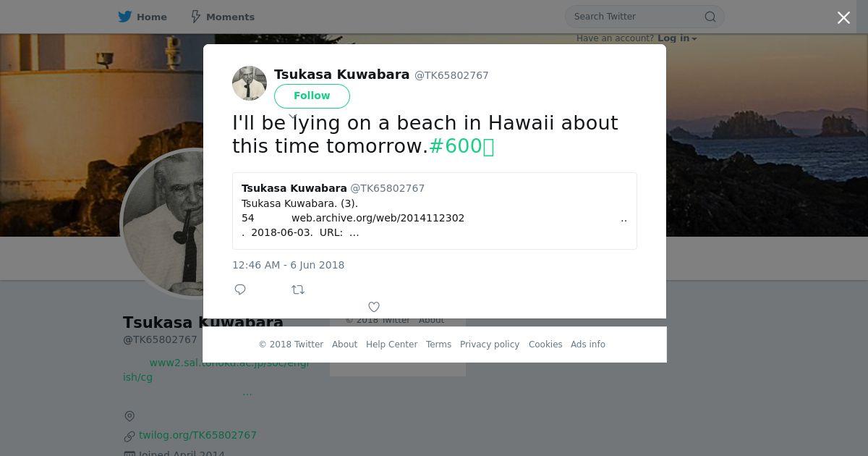Open the Help Center footer link

point(391,345)
